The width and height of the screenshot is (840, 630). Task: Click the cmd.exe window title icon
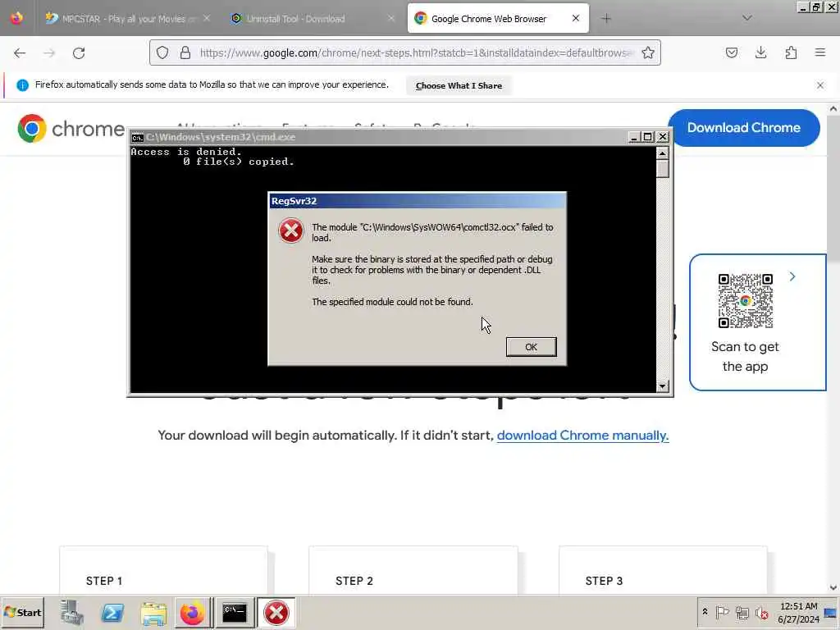coord(137,137)
